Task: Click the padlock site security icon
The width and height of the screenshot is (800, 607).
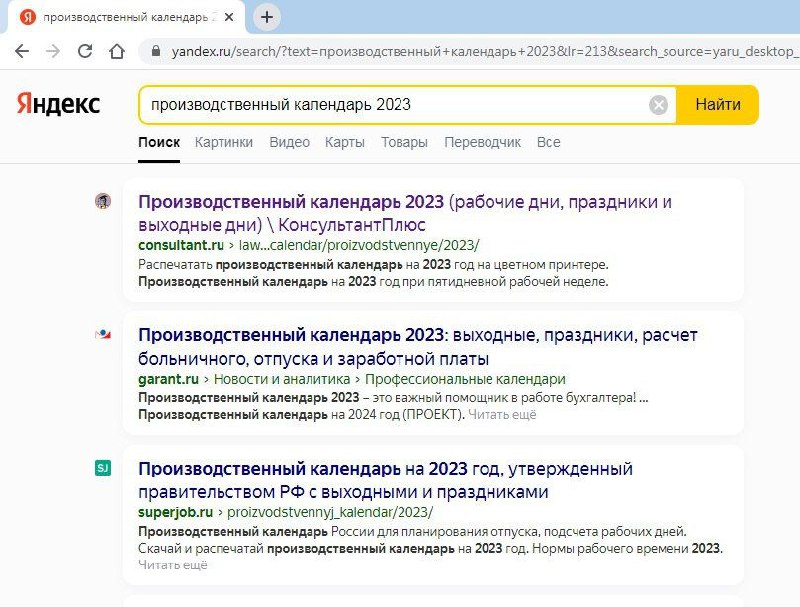Action: [x=156, y=51]
